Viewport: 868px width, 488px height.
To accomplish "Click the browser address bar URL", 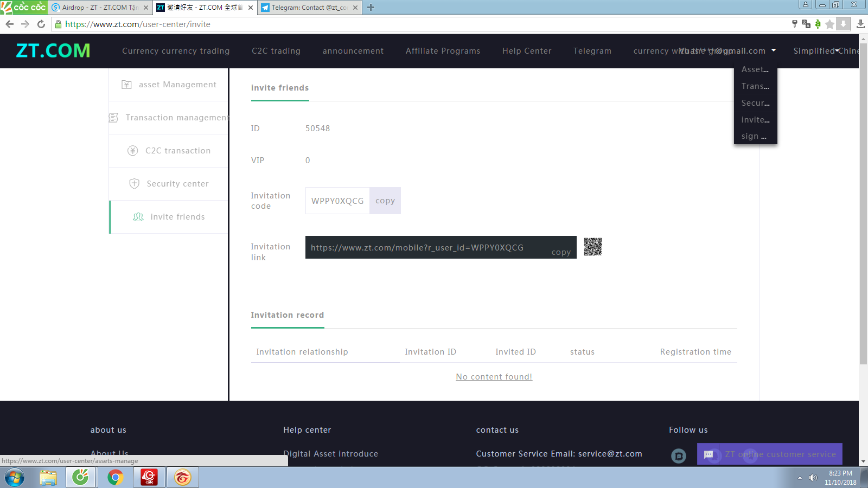I will tap(138, 24).
